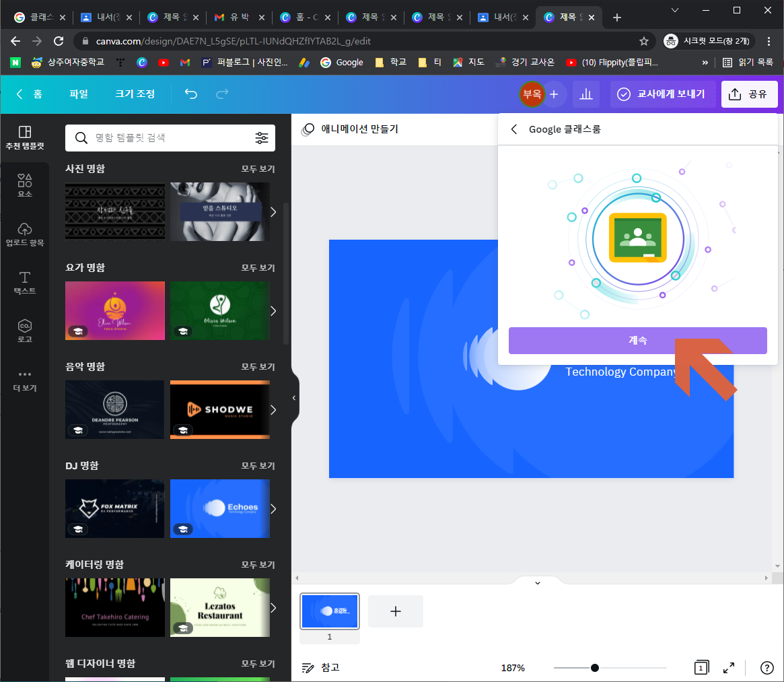The width and height of the screenshot is (784, 682).
Task: Select the Echoes DJ template thumbnail
Action: pyautogui.click(x=220, y=508)
